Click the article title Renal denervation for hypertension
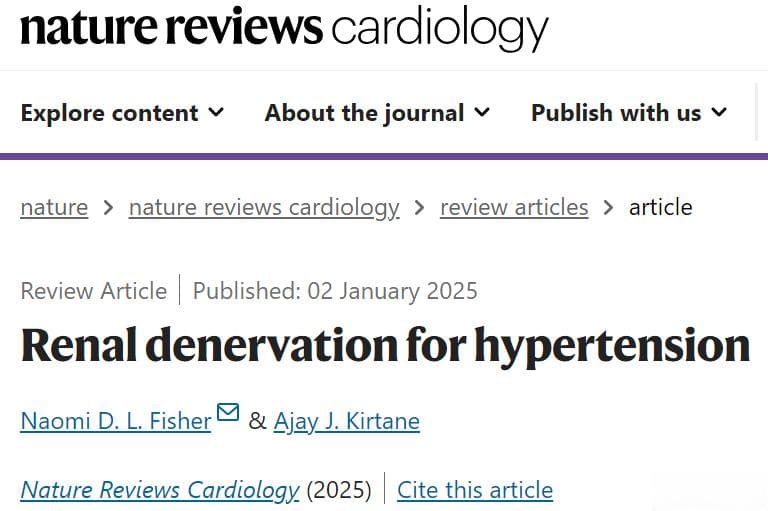Image resolution: width=768 pixels, height=511 pixels. (x=385, y=347)
